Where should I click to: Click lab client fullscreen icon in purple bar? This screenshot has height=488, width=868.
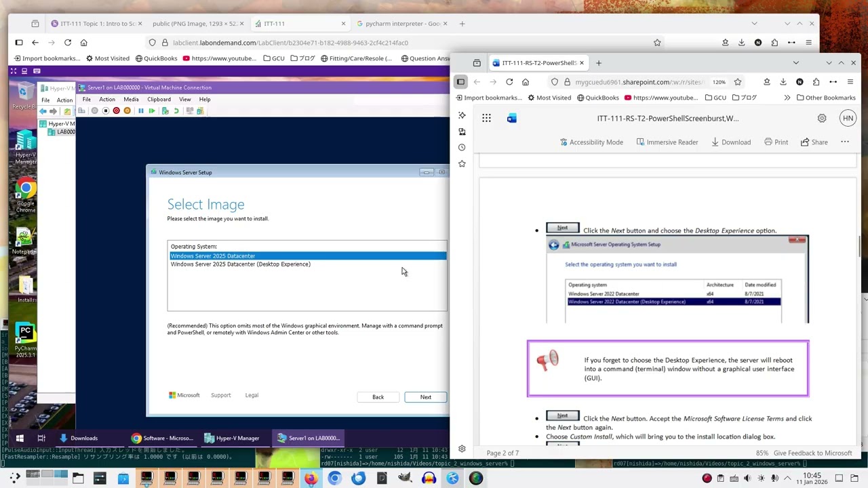[x=14, y=71]
